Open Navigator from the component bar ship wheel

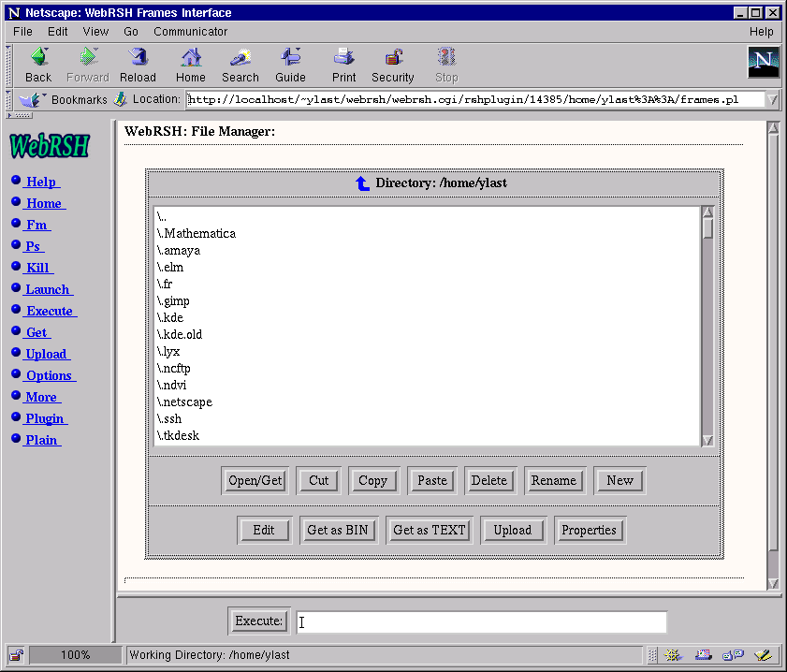672,655
